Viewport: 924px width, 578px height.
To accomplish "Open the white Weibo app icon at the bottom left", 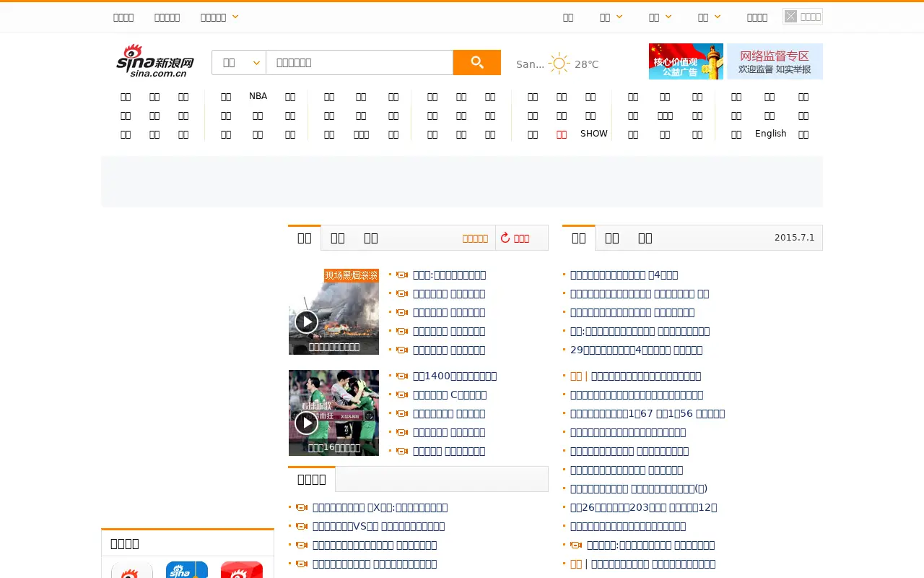I will (132, 570).
